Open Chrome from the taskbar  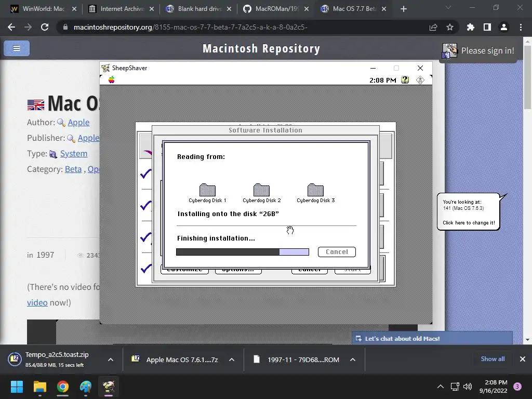tap(63, 387)
